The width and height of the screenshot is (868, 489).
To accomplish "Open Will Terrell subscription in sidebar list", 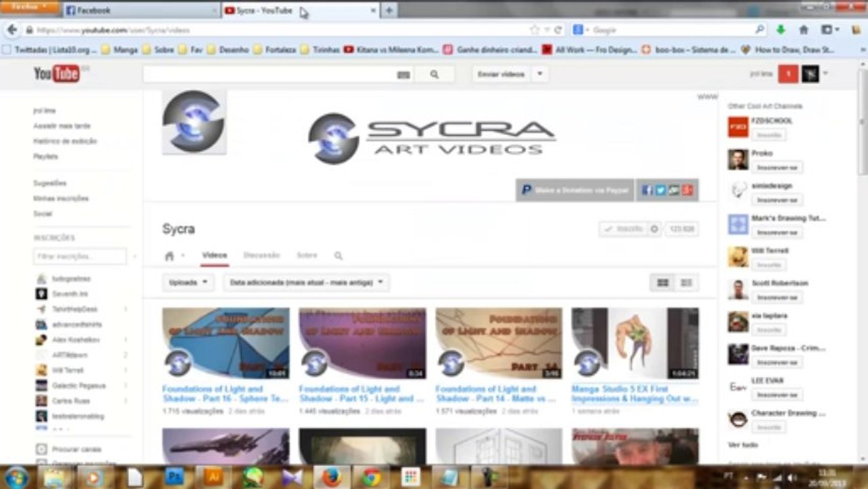I will (69, 370).
